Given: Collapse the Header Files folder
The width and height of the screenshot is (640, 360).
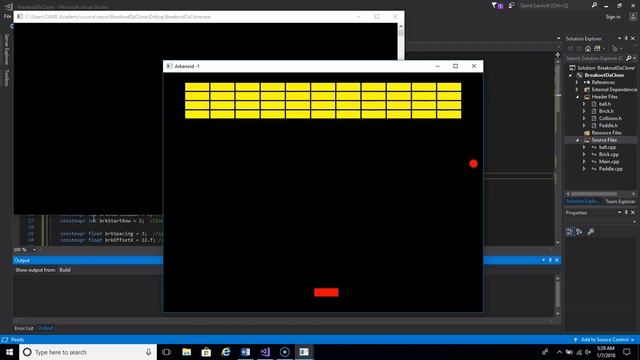Looking at the screenshot, I should 577,97.
